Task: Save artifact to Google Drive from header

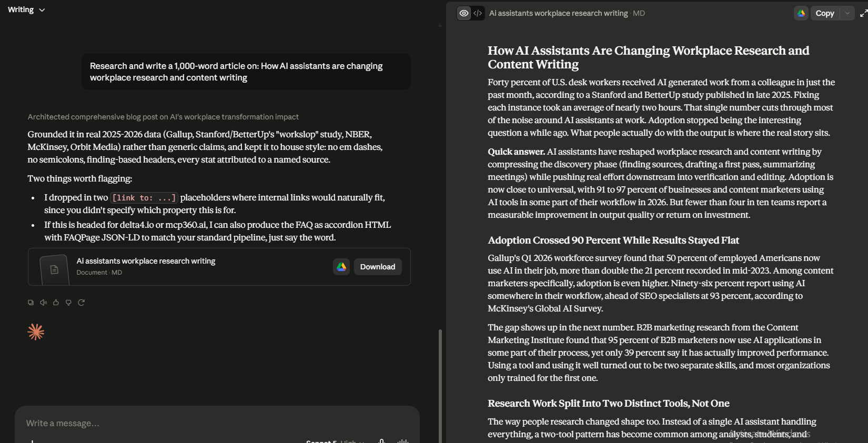Action: [801, 13]
